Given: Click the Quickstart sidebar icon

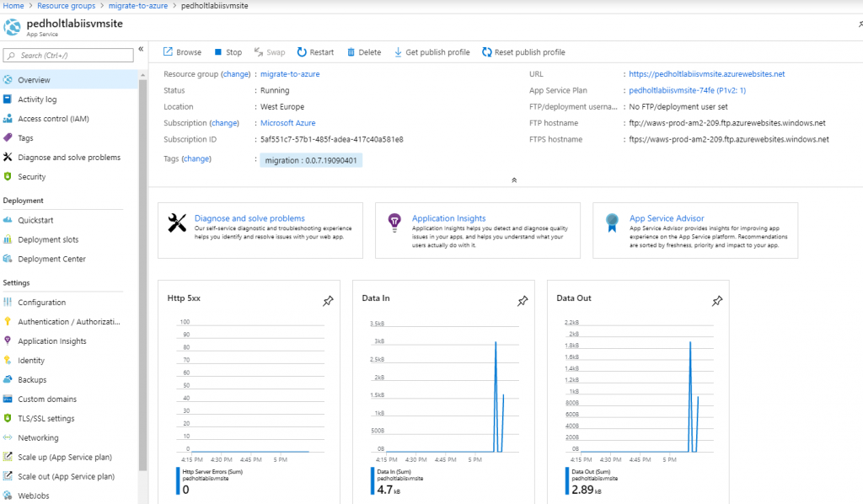Looking at the screenshot, I should pos(7,220).
